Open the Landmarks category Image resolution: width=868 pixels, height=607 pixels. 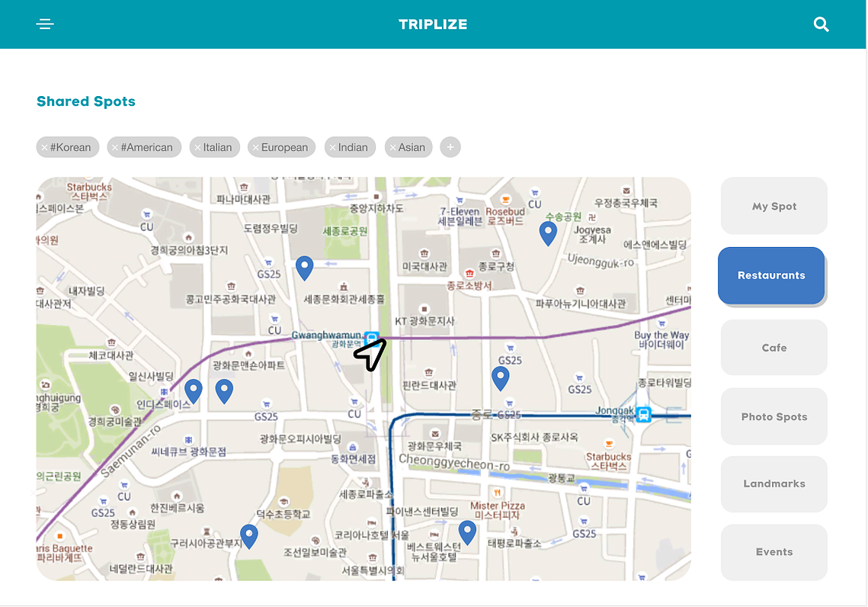tap(774, 483)
